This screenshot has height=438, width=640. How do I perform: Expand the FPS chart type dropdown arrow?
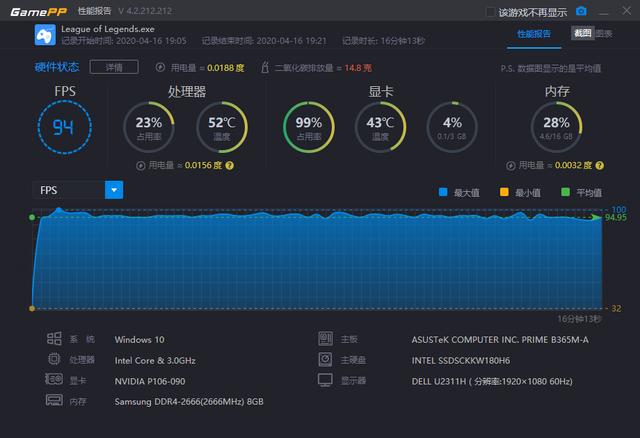[x=114, y=190]
